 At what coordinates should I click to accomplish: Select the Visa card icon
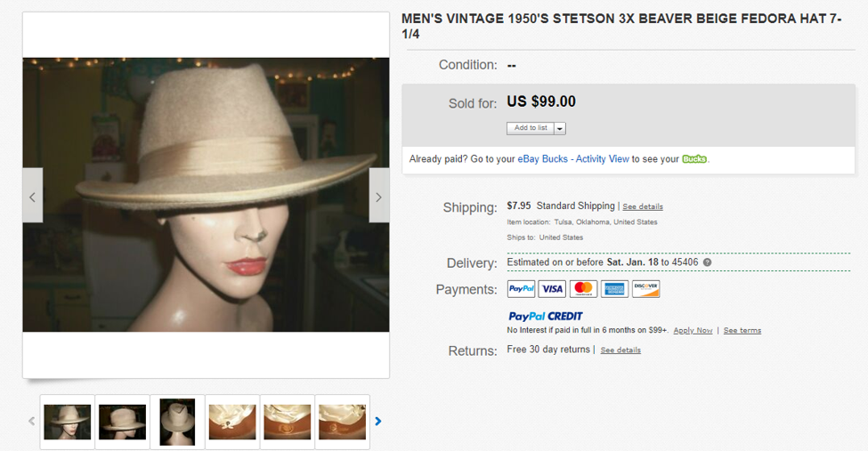point(552,289)
